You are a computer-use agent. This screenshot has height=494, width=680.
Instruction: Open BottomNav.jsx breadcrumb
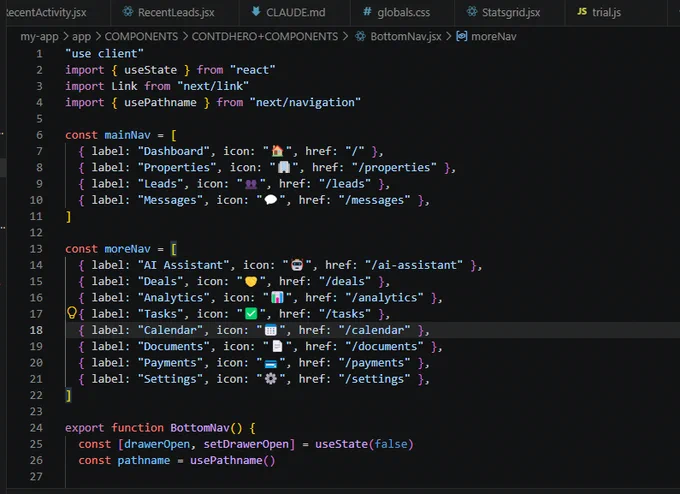point(405,36)
